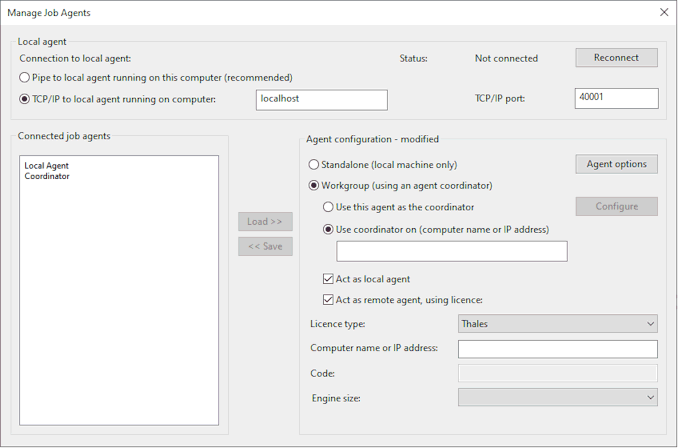Image resolution: width=678 pixels, height=448 pixels.
Task: Click the << Save button
Action: tap(265, 246)
